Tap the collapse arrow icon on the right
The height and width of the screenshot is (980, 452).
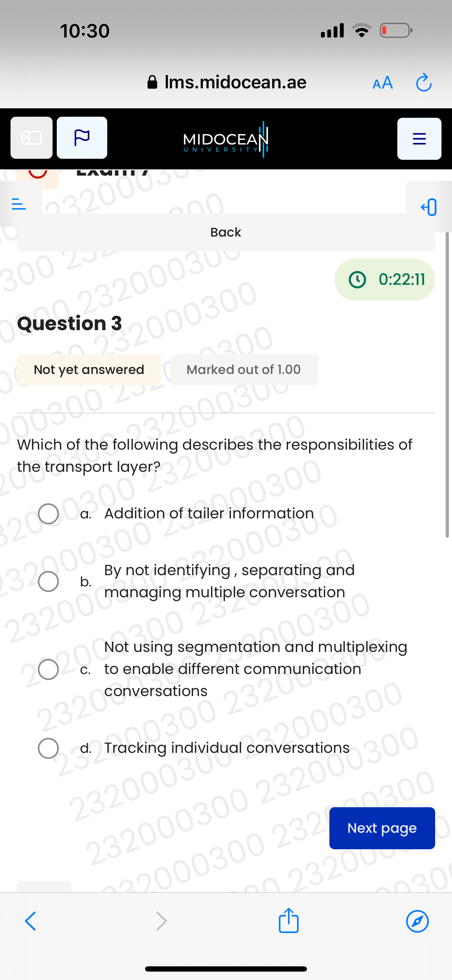point(429,208)
